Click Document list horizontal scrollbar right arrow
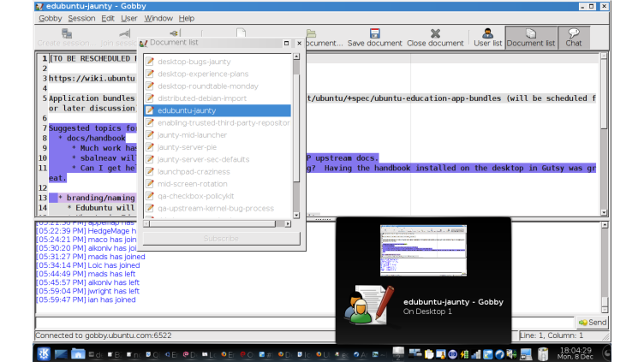 tap(288, 223)
